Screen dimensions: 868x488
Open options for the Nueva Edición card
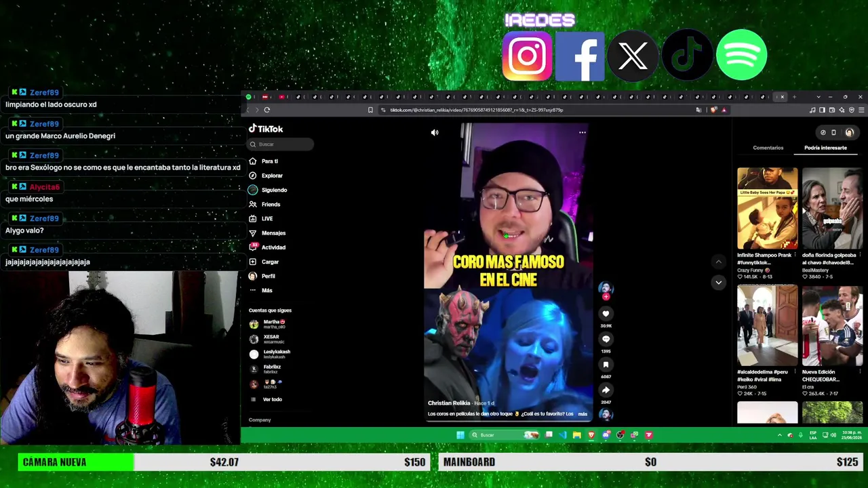861,372
